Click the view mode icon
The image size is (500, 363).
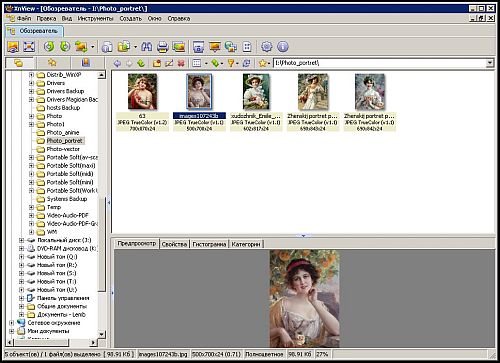pyautogui.click(x=197, y=63)
